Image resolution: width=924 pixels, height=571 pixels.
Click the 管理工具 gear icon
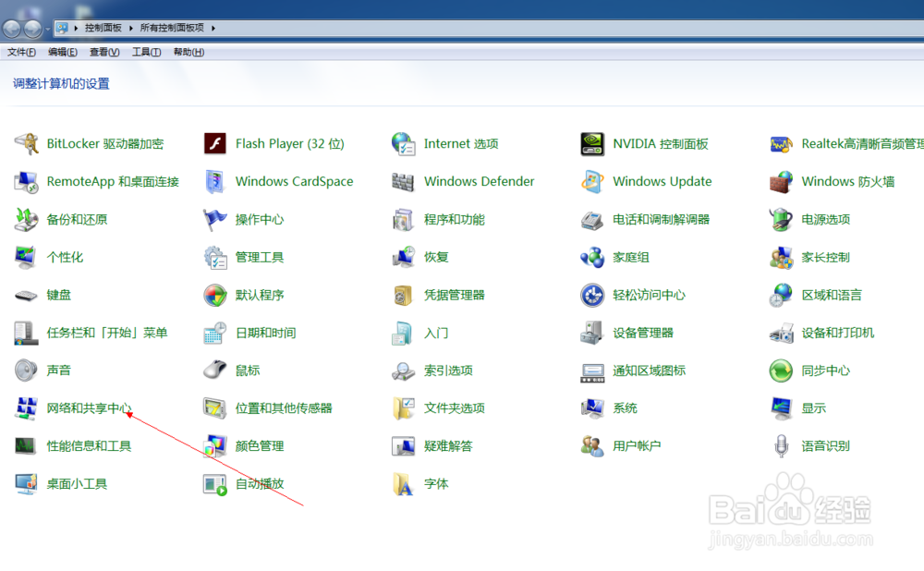point(215,258)
